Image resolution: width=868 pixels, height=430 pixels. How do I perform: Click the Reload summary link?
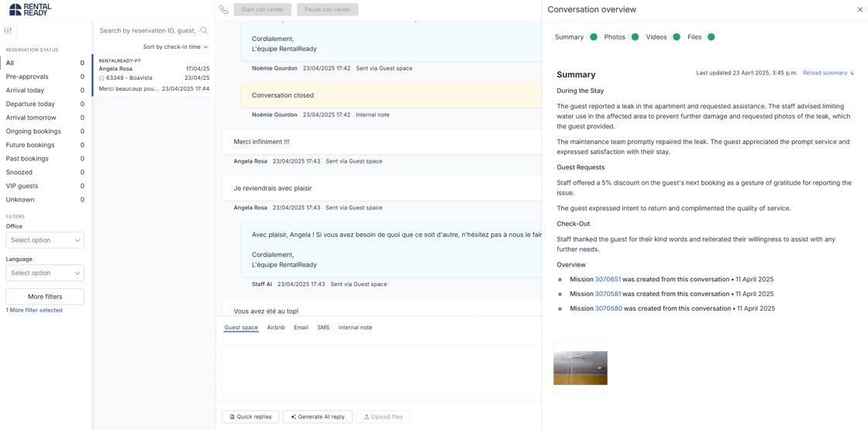(825, 73)
